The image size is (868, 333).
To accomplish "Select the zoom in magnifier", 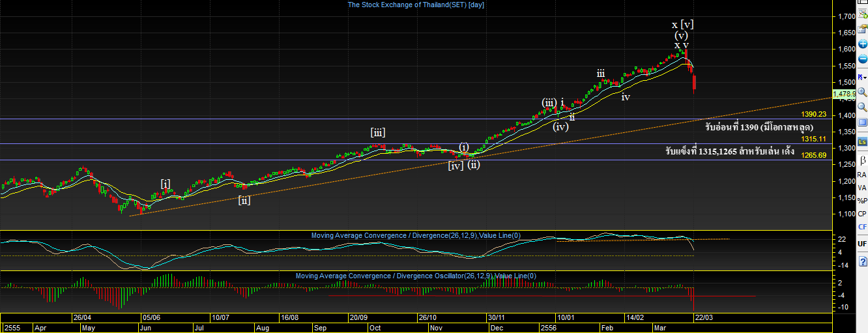I will [862, 92].
